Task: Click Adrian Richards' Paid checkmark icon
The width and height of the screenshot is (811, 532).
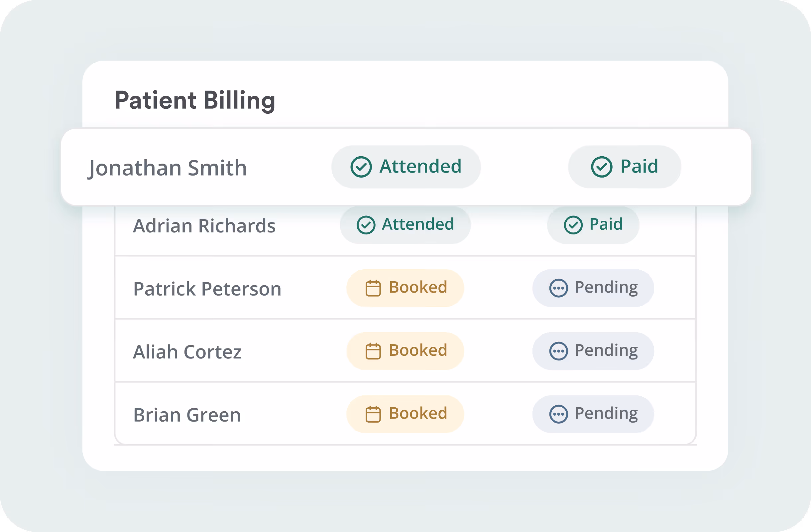Action: (x=573, y=225)
